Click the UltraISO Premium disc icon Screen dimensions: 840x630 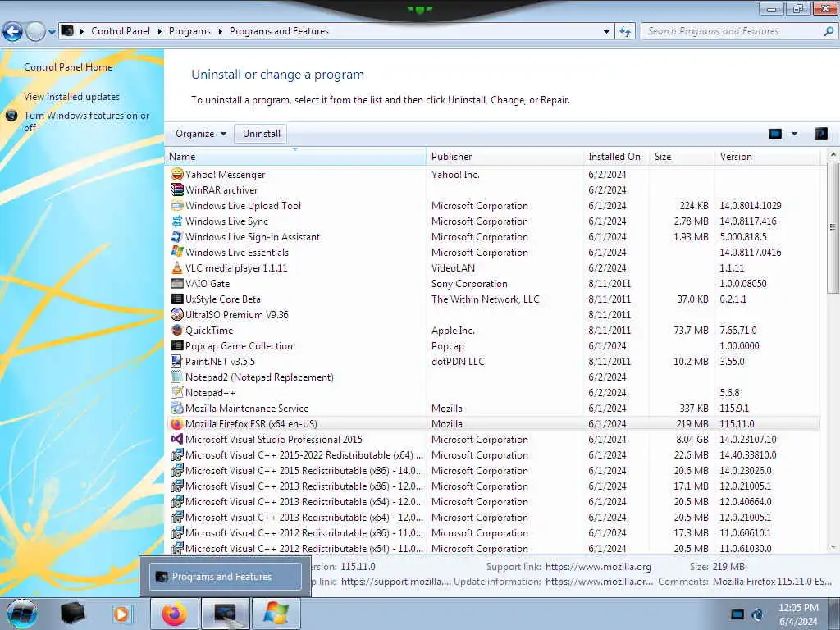click(x=177, y=314)
